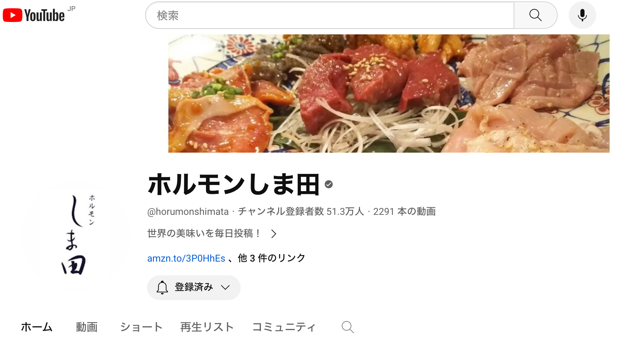The image size is (644, 341).
Task: Click the magnifying glass search button
Action: coord(535,15)
